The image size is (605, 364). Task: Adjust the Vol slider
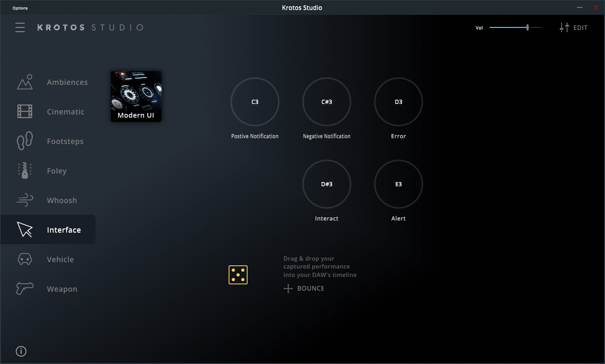point(526,27)
